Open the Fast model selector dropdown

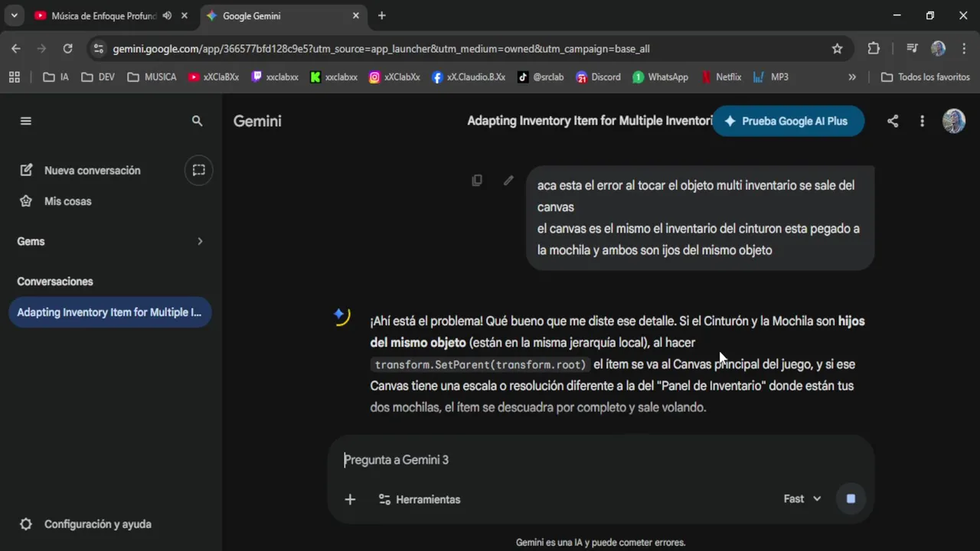802,499
